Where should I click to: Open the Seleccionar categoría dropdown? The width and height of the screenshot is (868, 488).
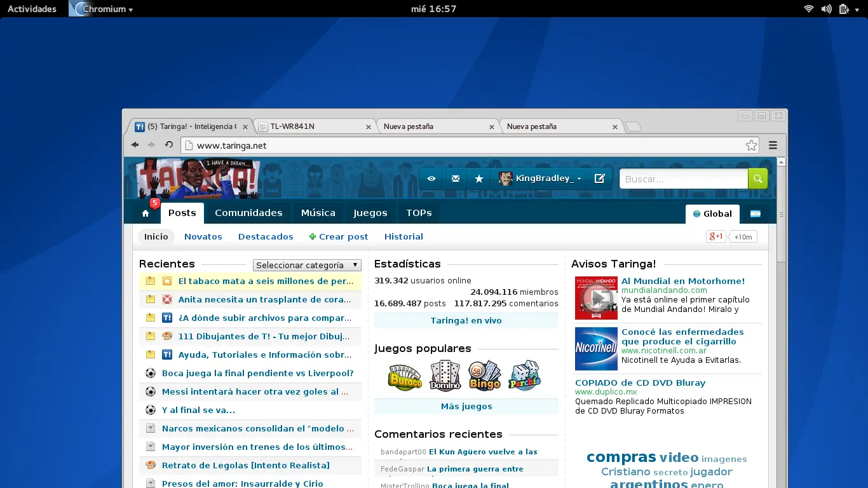[307, 265]
